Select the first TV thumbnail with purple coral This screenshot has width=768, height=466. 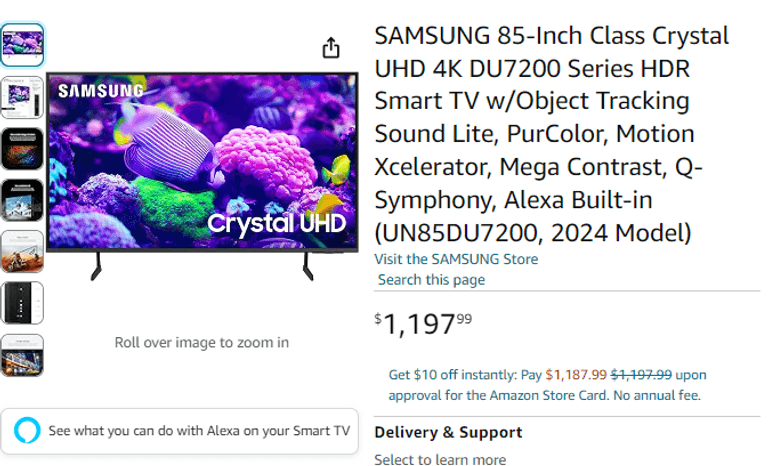coord(21,44)
